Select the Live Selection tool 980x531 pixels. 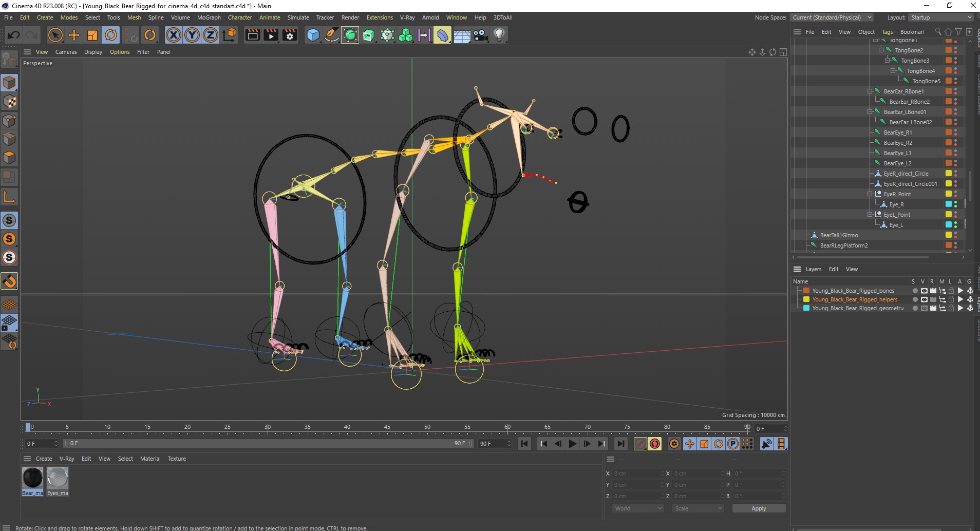(x=55, y=35)
